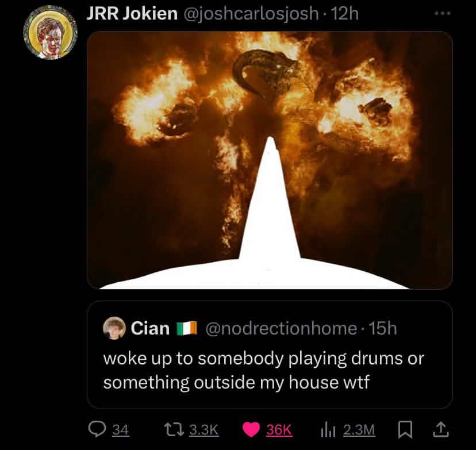Visit the @joshcarlosjosh handle
476x450 pixels.
click(251, 14)
